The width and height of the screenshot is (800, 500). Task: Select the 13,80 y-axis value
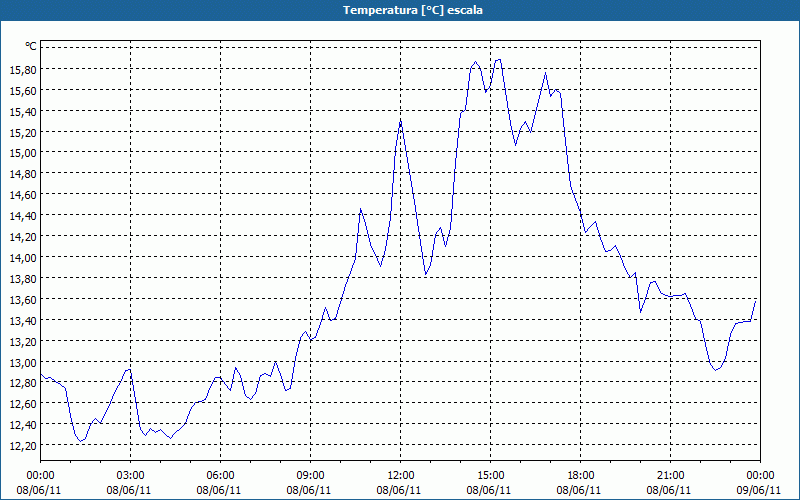[x=23, y=279]
